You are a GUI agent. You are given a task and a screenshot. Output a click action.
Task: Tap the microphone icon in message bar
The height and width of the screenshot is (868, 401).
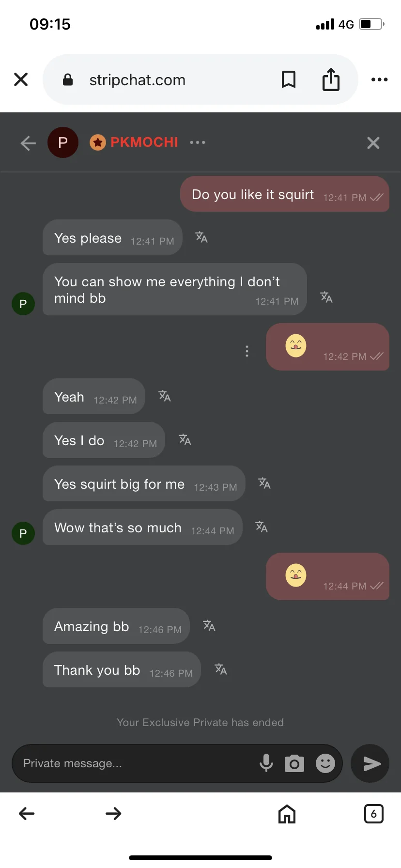(266, 763)
